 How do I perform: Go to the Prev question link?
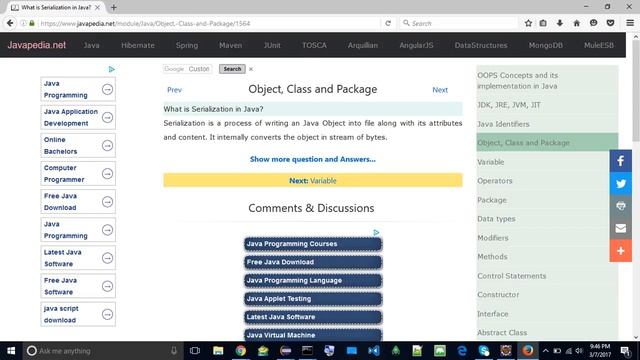pos(174,90)
